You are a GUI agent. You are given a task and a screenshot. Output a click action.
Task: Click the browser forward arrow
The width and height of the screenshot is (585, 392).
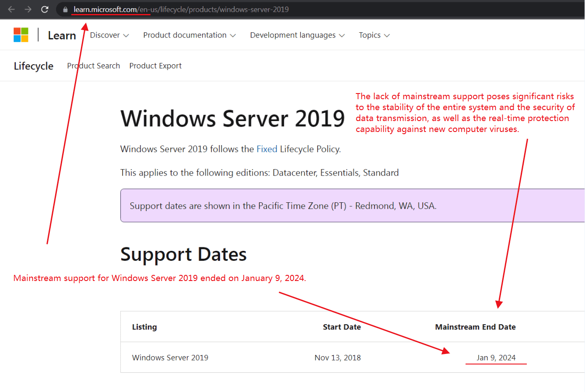click(x=28, y=9)
